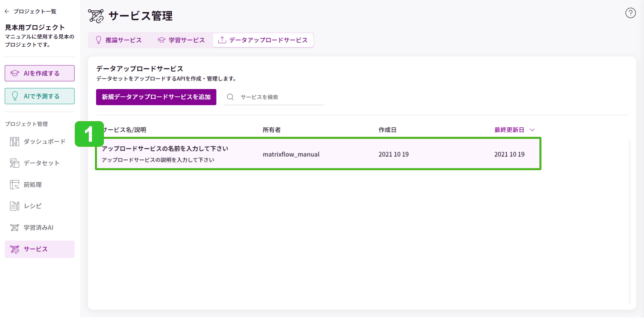Screen dimensions: 644x318
Task: Click the lightbulb icon on 推論サービス tab
Action: (98, 40)
